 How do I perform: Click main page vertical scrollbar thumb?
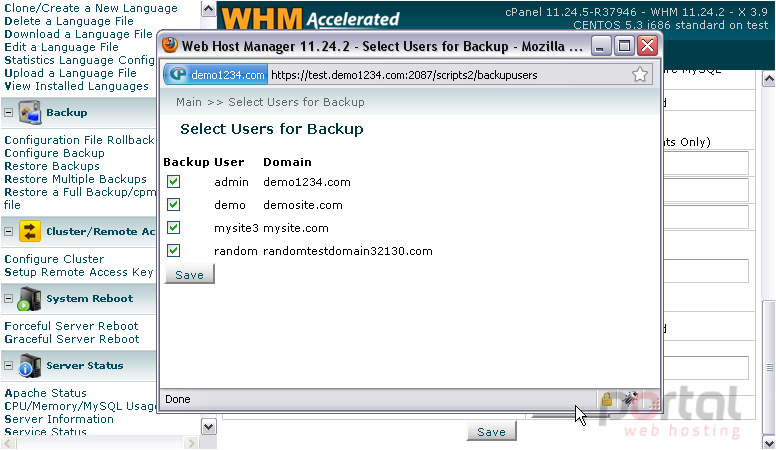click(x=769, y=367)
